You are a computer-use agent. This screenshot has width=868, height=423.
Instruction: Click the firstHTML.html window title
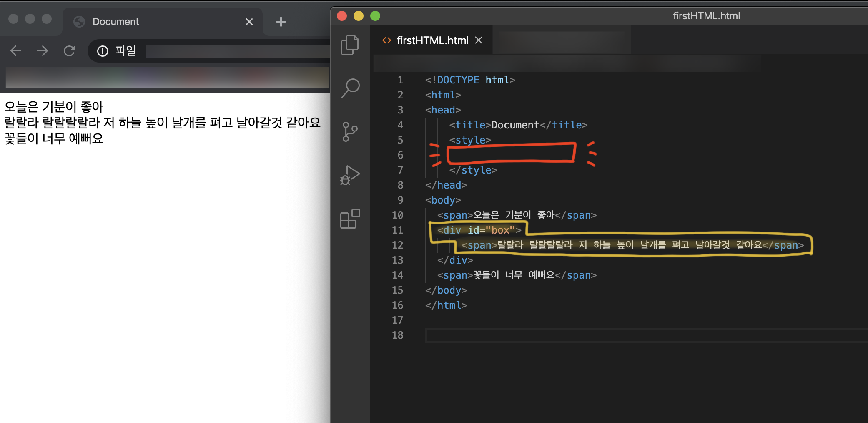[706, 16]
